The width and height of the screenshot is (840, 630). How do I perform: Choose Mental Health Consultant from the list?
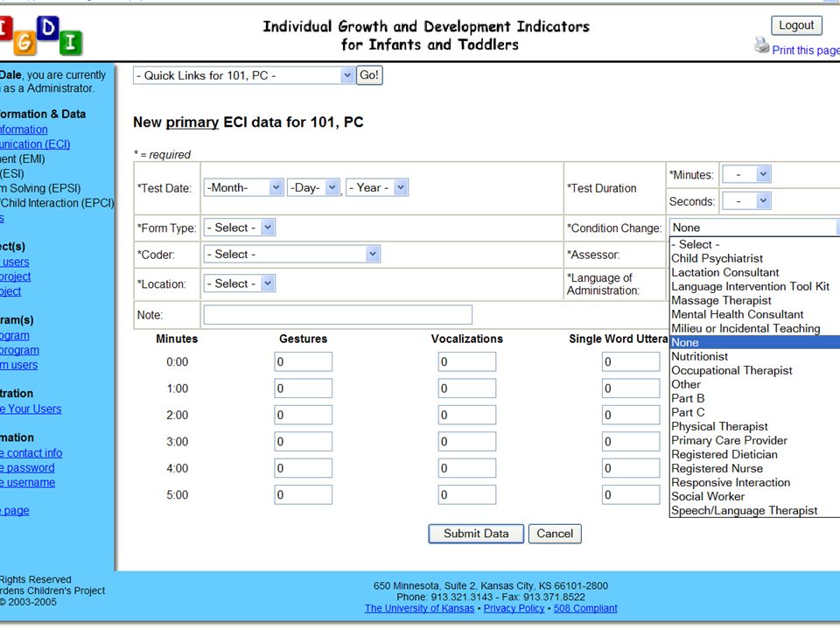point(755,314)
